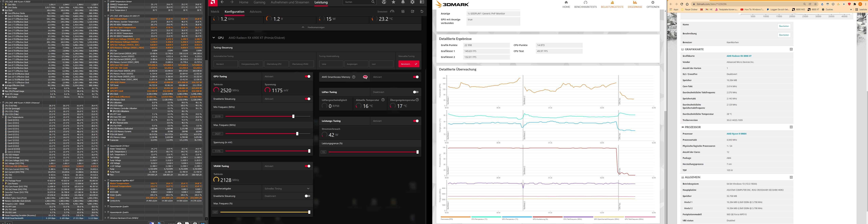
Task: Toggle VRAM-Tuning switch
Action: pyautogui.click(x=308, y=166)
